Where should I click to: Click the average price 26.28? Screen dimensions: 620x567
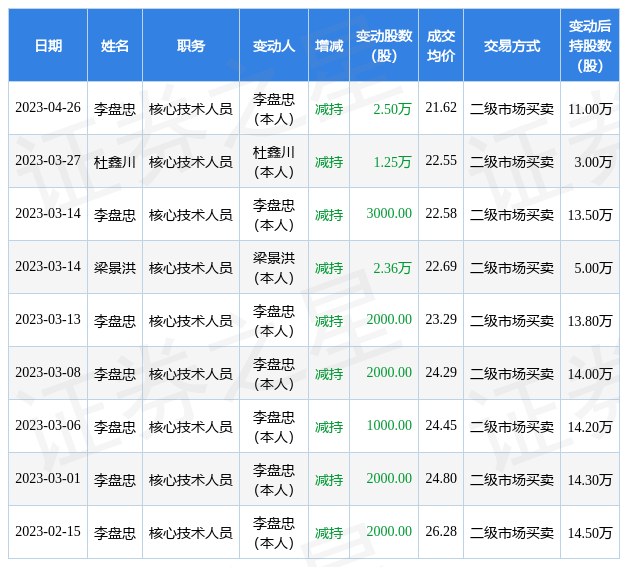coord(441,532)
